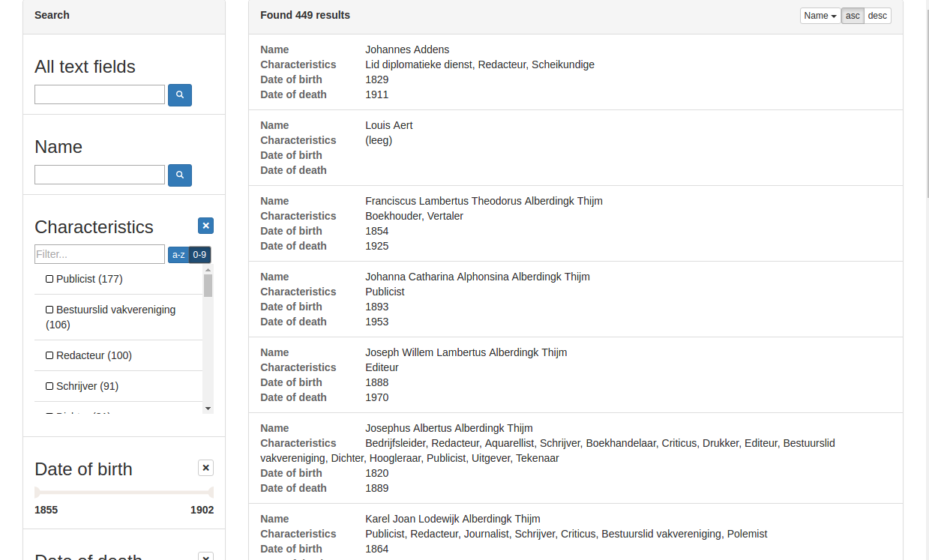Click the search icon under All text fields

pos(180,95)
